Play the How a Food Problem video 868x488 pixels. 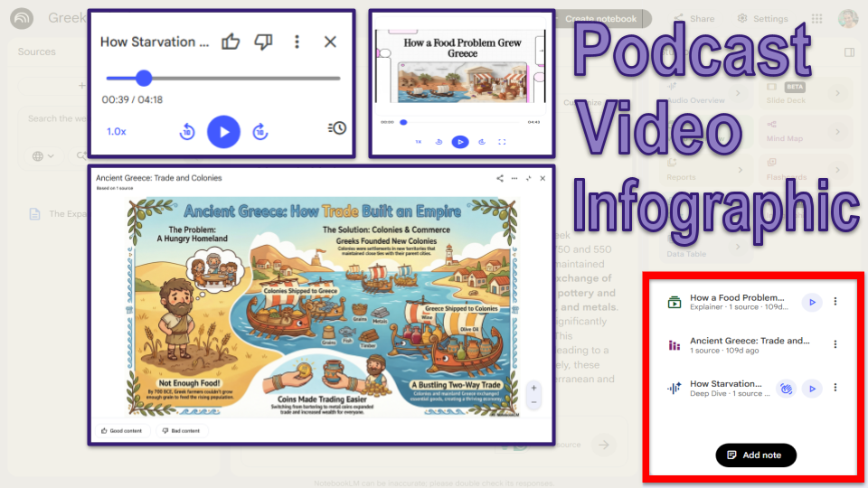460,142
